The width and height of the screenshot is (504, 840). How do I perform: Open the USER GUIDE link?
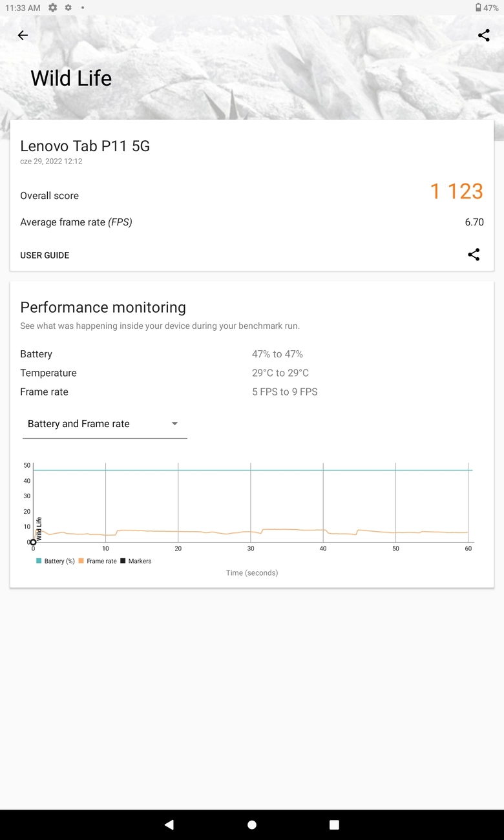(45, 255)
